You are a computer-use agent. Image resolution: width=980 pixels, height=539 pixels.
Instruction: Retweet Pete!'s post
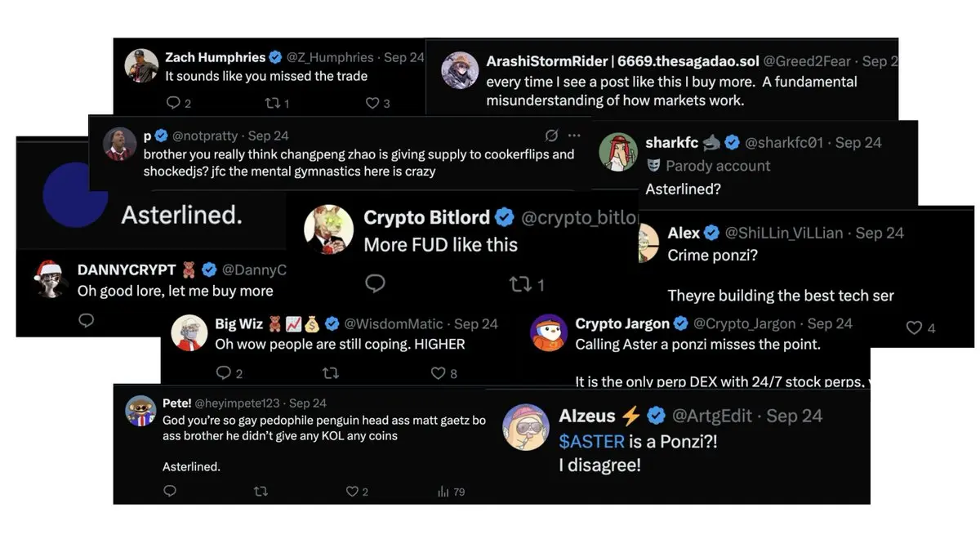[261, 491]
